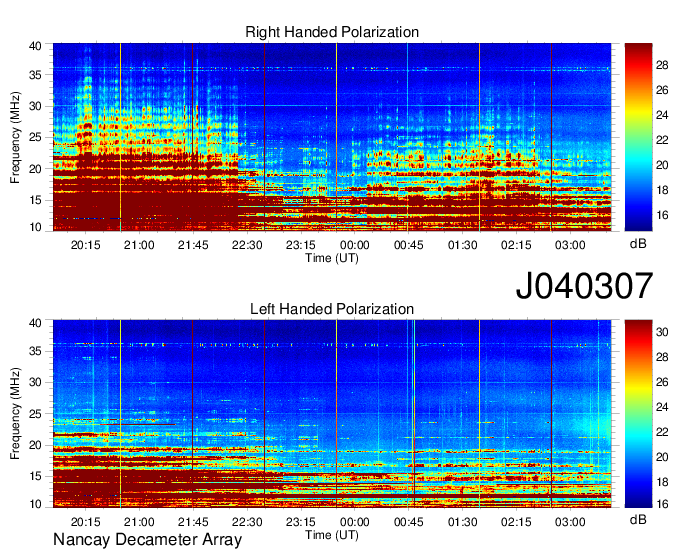
Task: Click the Left Handed plot's dB color bar
Action: point(638,414)
